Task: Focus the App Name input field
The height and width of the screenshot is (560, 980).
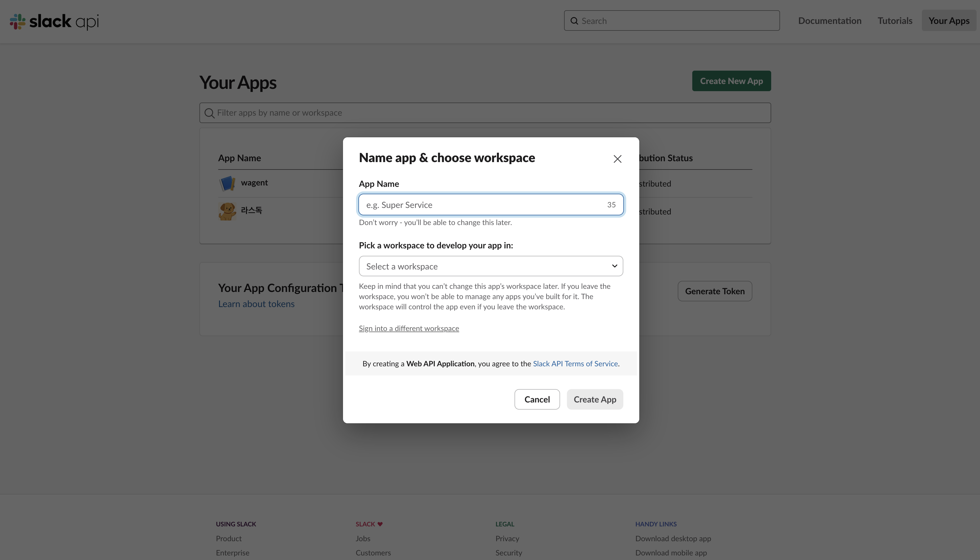Action: pos(491,205)
